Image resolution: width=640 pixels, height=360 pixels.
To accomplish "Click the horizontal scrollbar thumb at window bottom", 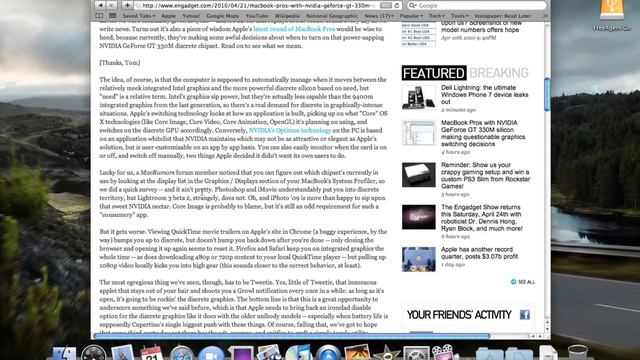I will (291, 336).
